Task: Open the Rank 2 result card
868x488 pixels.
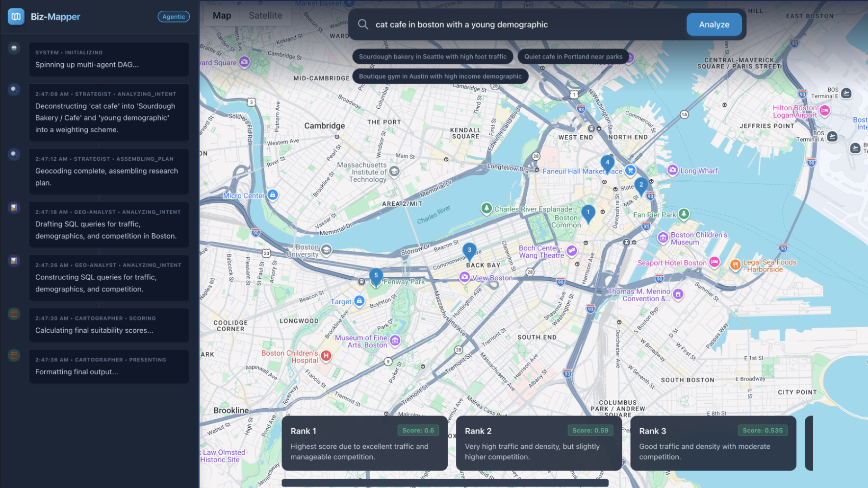Action: (x=538, y=443)
